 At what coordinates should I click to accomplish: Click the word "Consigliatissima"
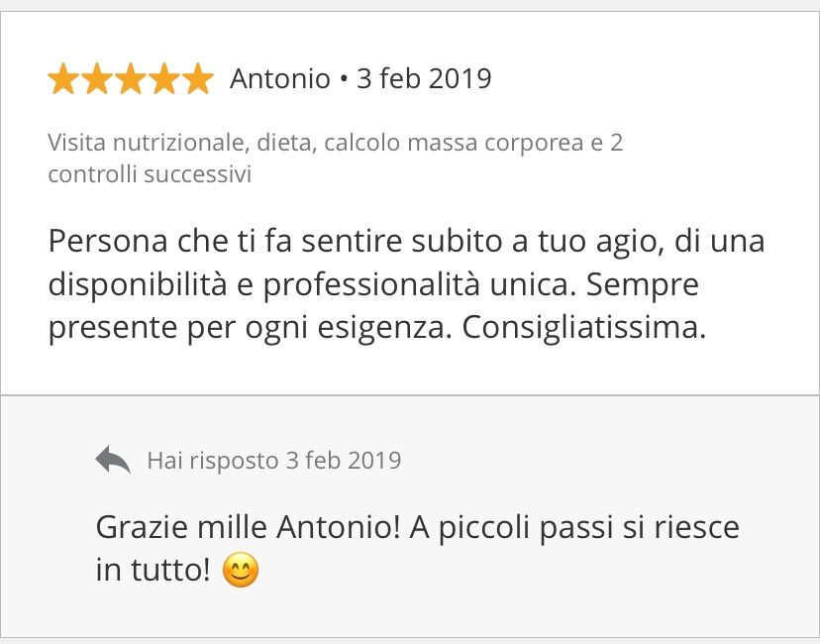click(584, 329)
